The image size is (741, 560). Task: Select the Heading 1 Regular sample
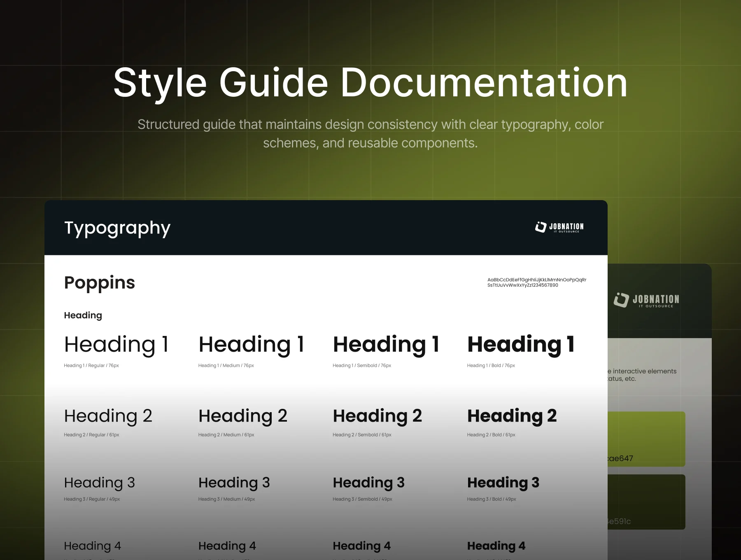coord(117,344)
